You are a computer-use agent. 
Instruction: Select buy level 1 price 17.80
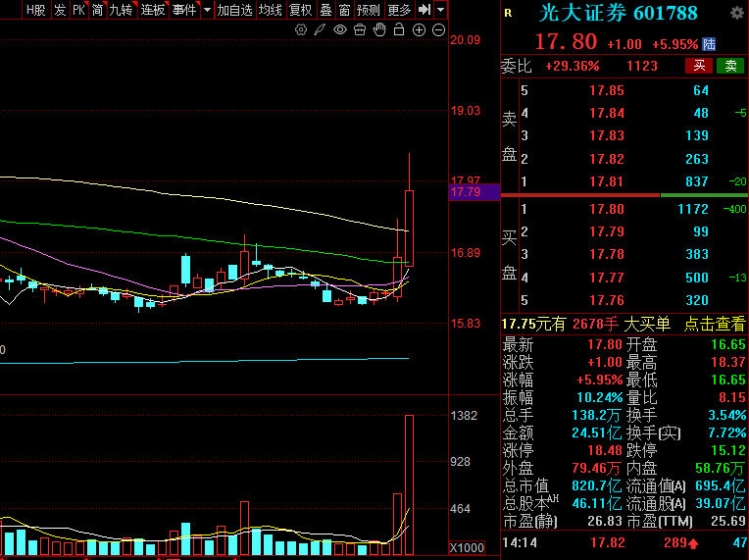(607, 209)
